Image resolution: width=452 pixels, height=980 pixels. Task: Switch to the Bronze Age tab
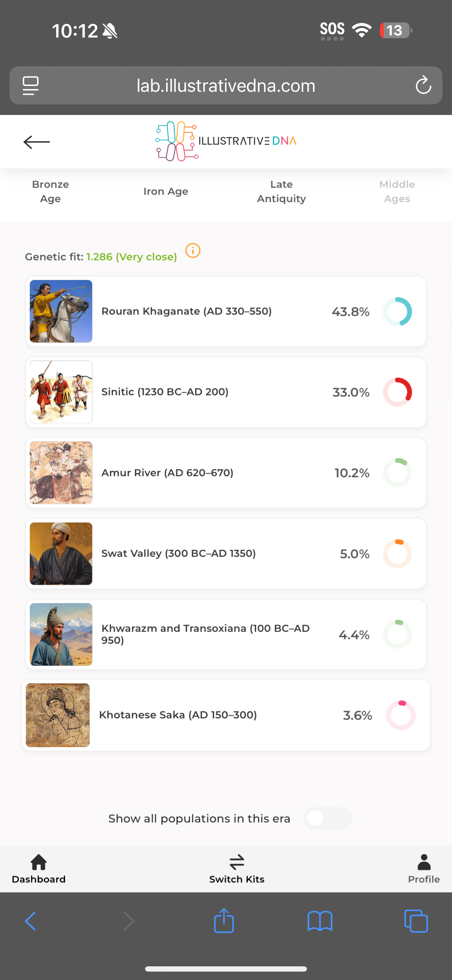(x=50, y=191)
